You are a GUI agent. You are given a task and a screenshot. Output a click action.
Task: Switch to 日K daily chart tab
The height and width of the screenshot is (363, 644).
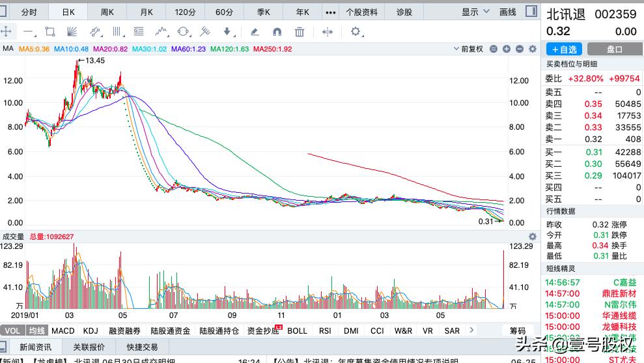point(68,12)
